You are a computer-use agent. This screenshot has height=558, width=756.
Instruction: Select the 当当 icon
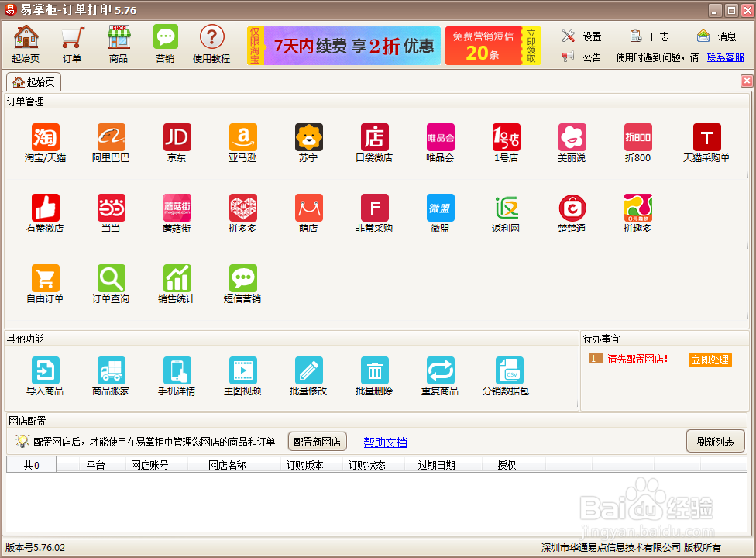[x=111, y=213]
